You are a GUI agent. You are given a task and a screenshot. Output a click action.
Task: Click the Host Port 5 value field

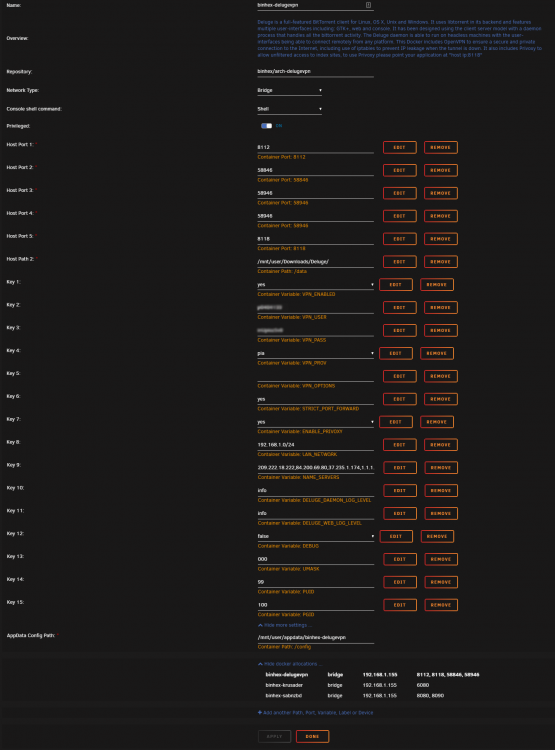pos(315,239)
